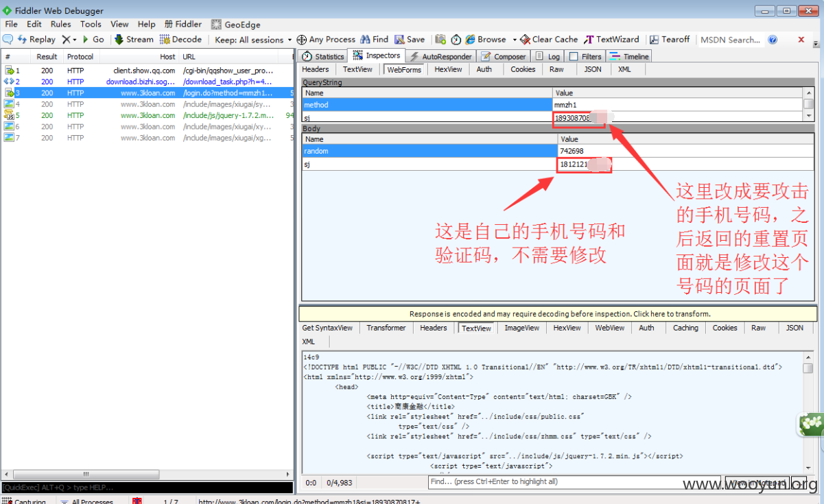Screen dimensions: 824x504
Task: Select session 7 in the session list
Action: coord(147,138)
